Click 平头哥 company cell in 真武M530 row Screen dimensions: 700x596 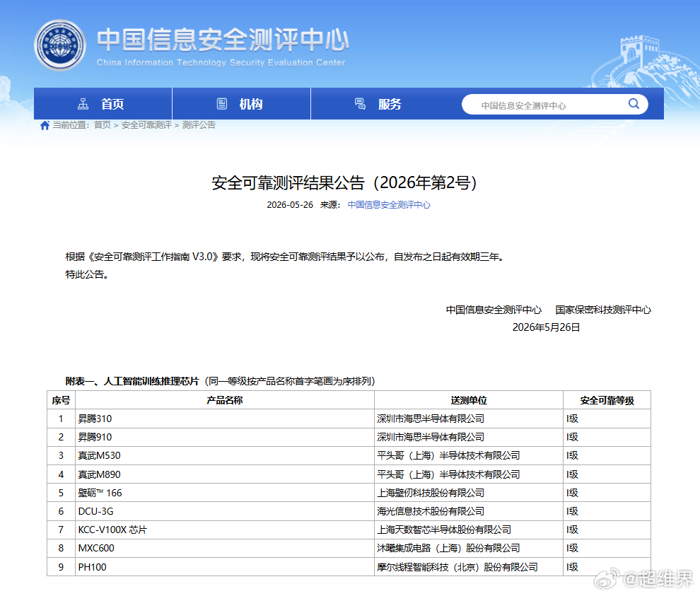click(x=469, y=456)
